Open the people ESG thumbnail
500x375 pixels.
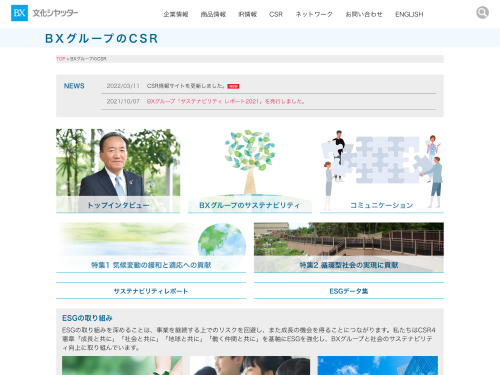[x=250, y=365]
